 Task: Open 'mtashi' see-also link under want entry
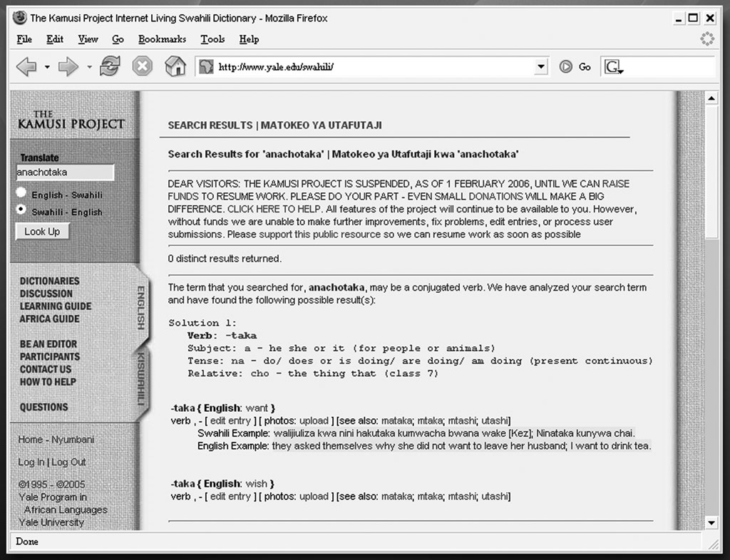462,420
